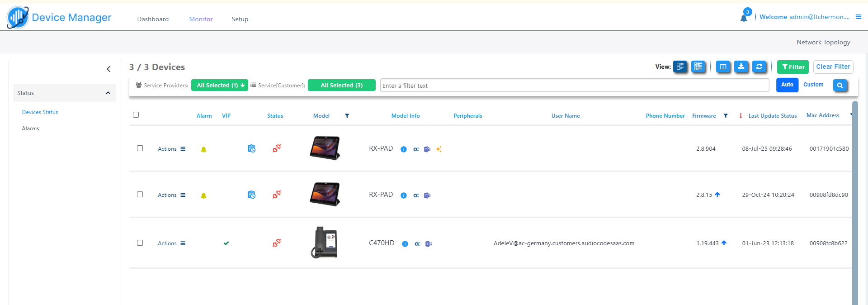Screen dimensions: 868x305
Task: Click the filter text input field
Action: [x=574, y=86]
